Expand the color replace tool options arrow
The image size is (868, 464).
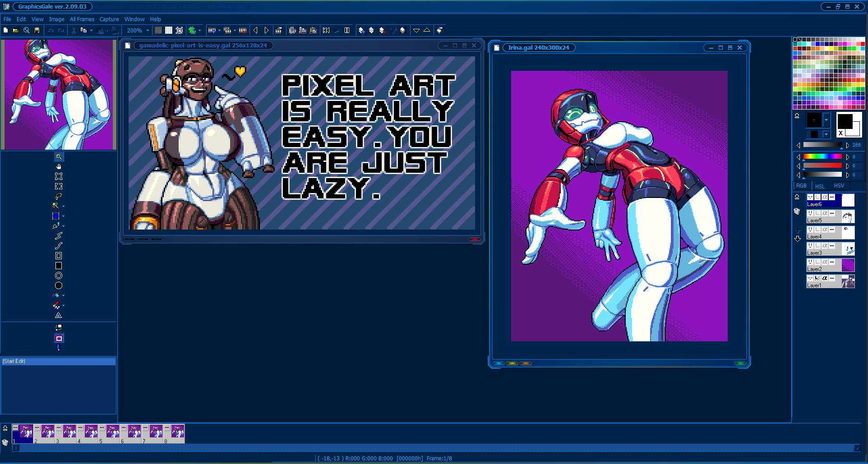point(63,306)
